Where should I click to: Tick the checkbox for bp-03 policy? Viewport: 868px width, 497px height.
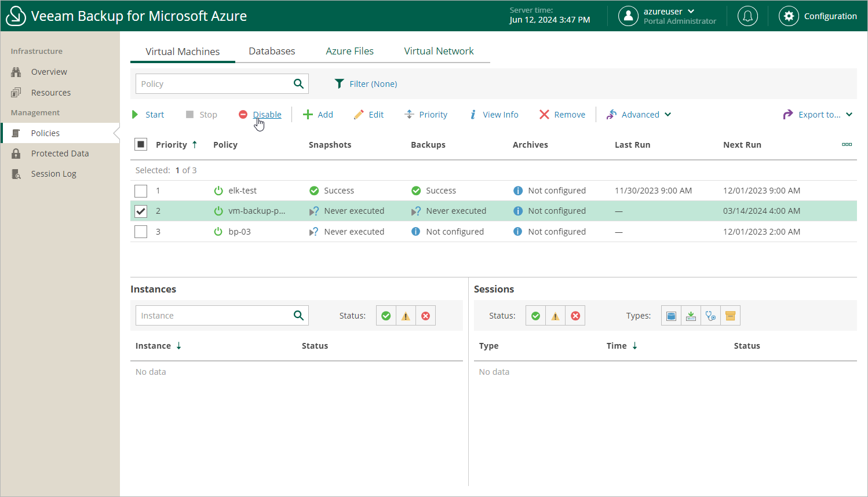point(141,232)
